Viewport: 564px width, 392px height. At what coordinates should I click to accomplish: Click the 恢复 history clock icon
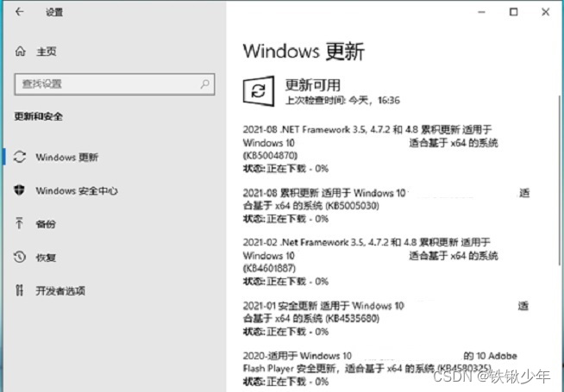coord(20,257)
